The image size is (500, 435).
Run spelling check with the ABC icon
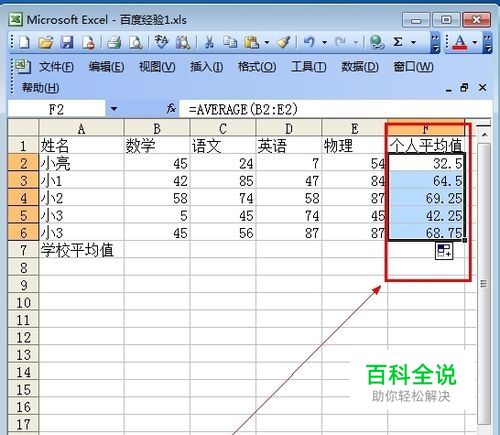162,42
